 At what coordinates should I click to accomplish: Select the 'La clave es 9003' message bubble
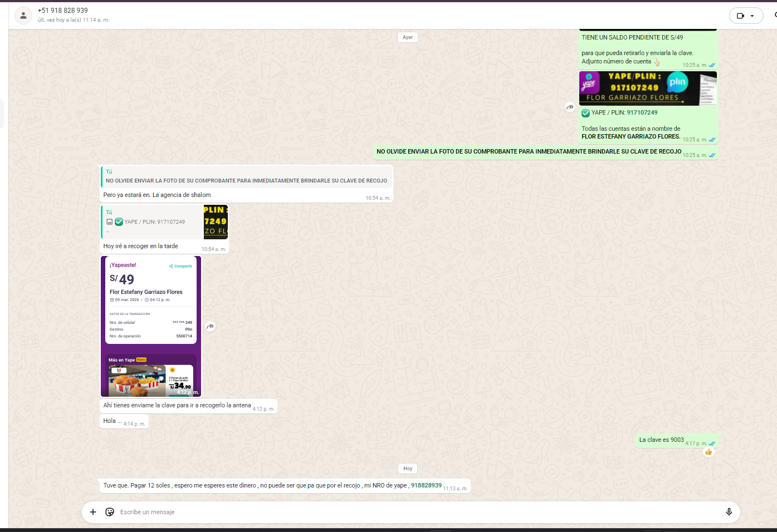point(661,440)
